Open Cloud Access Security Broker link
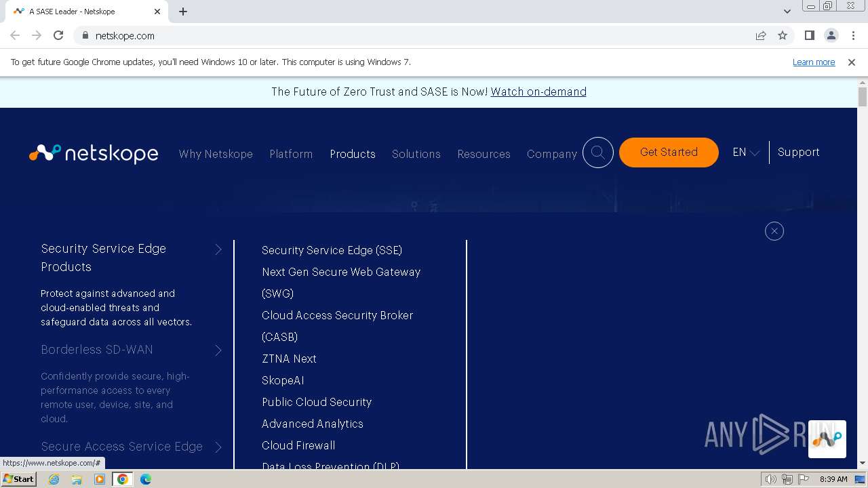Screen dimensions: 868x488 tap(337, 326)
